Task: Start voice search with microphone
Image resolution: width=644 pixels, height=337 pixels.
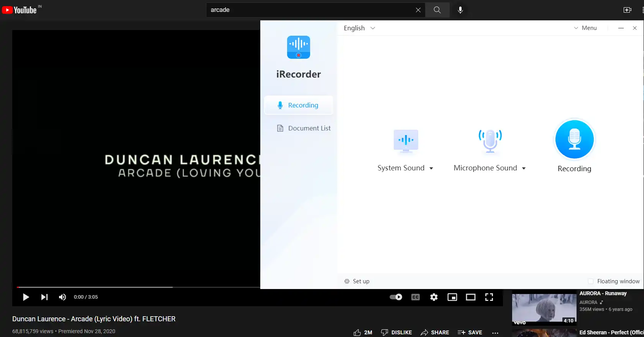Action: click(x=460, y=10)
